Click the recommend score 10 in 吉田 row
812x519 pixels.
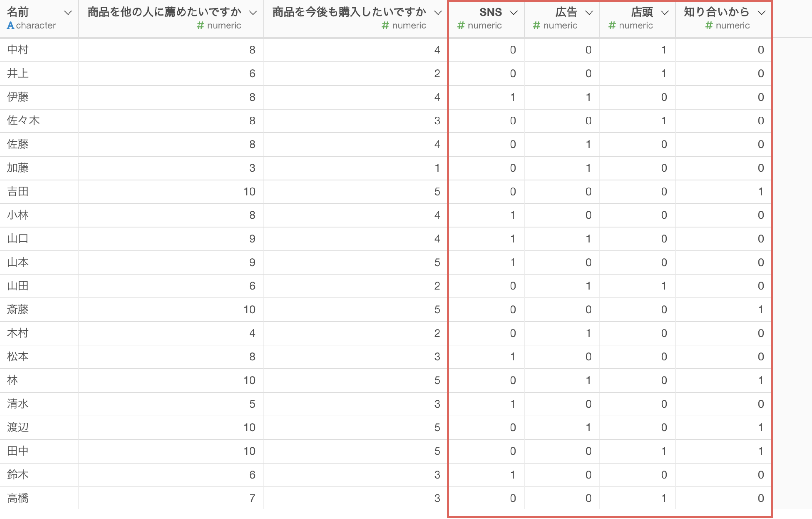pyautogui.click(x=250, y=191)
